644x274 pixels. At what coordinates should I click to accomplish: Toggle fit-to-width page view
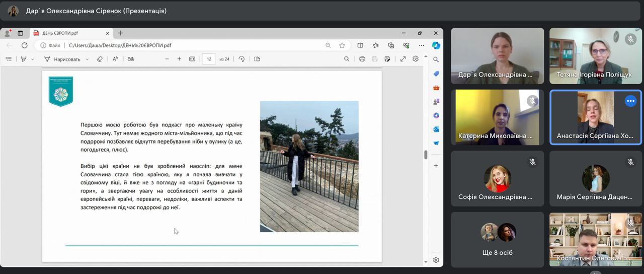(x=192, y=59)
